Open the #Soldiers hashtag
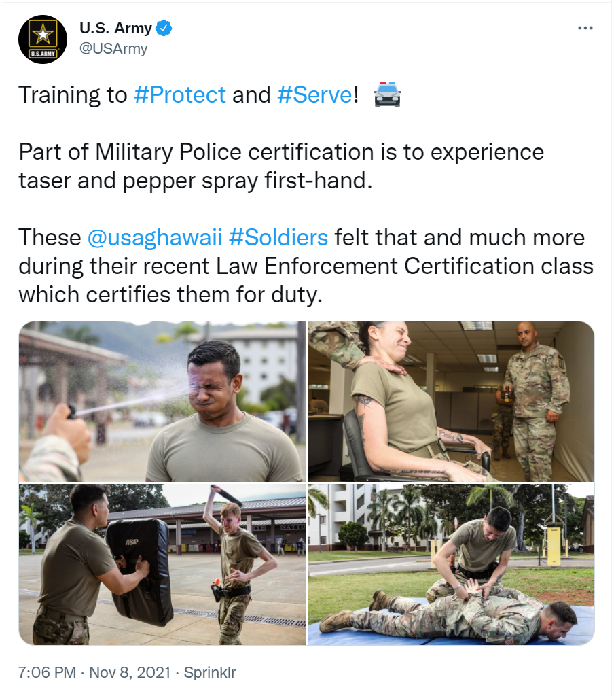616x696 pixels. [278, 238]
